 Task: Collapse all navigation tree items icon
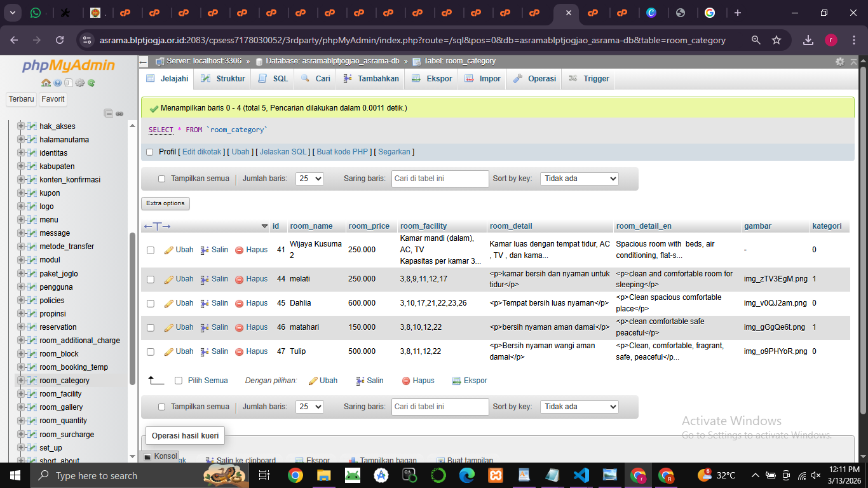[109, 113]
